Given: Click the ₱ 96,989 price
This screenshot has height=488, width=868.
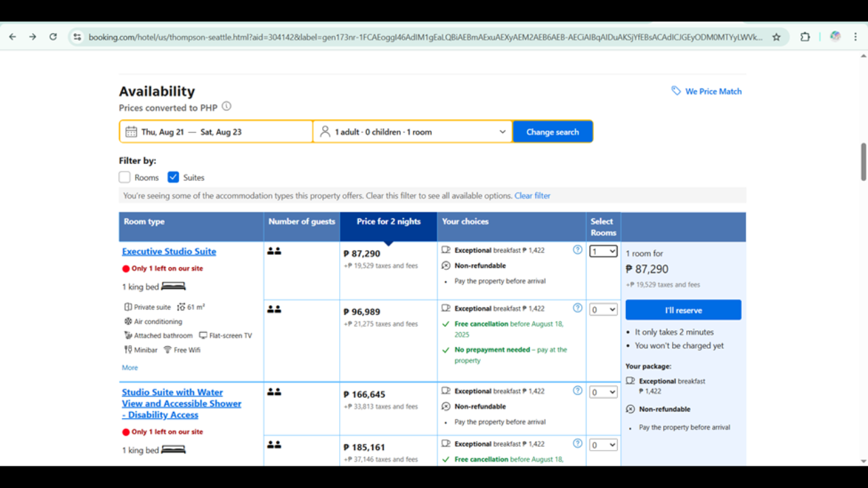Looking at the screenshot, I should [x=362, y=312].
